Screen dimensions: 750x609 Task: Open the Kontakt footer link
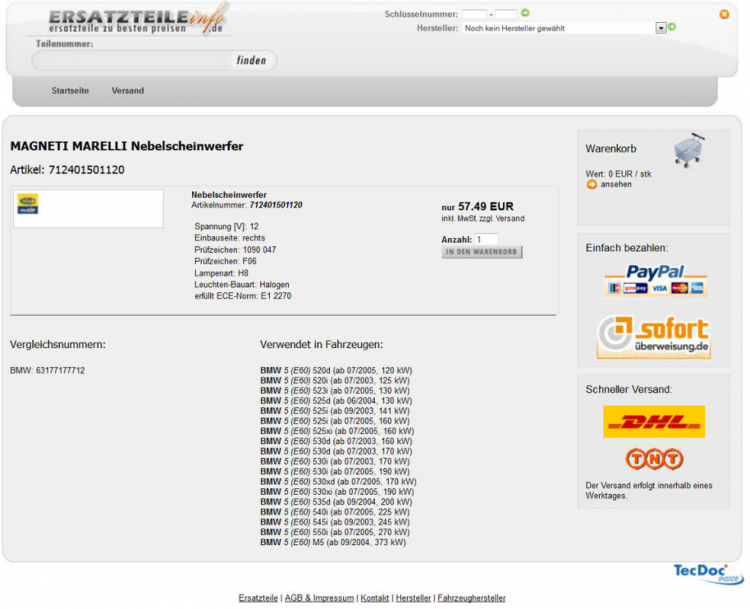point(375,598)
